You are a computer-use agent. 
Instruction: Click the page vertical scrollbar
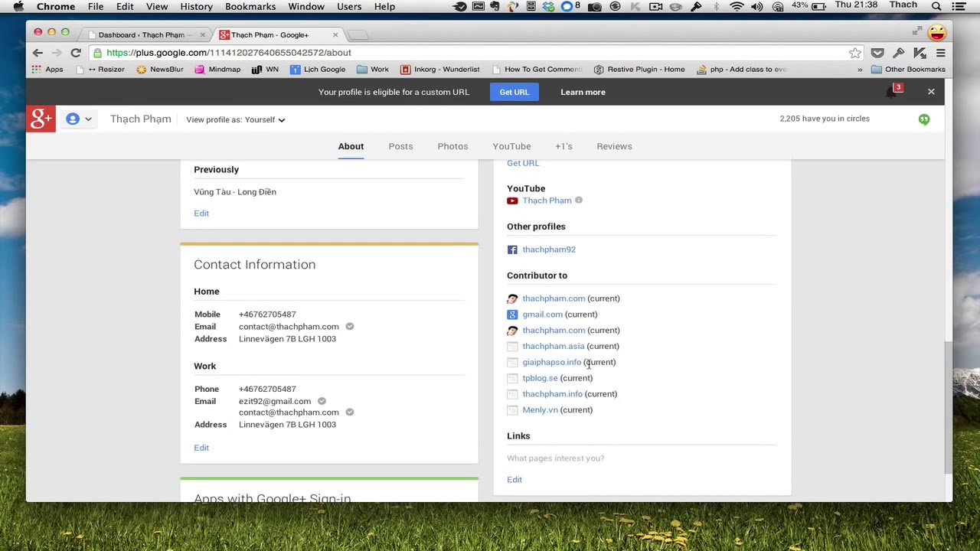[948, 407]
